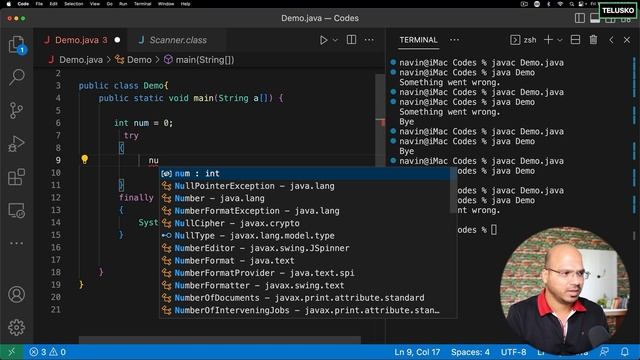Open the Remote Explorer view
Screen dimensions: 640x360
tap(16, 210)
